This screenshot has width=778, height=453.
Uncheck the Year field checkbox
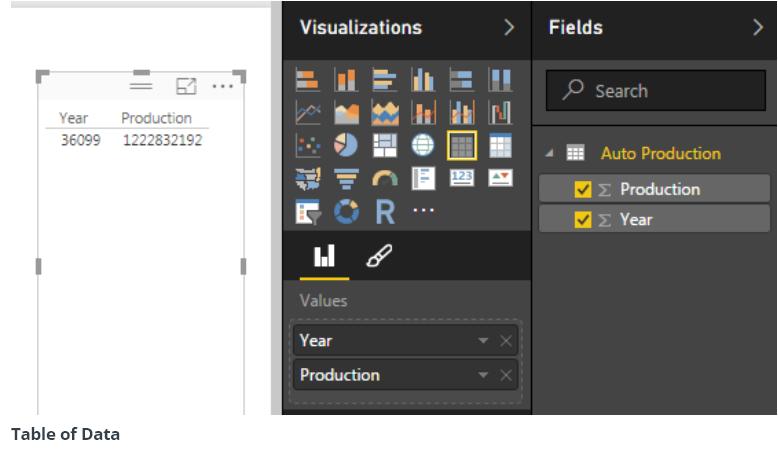pos(583,219)
